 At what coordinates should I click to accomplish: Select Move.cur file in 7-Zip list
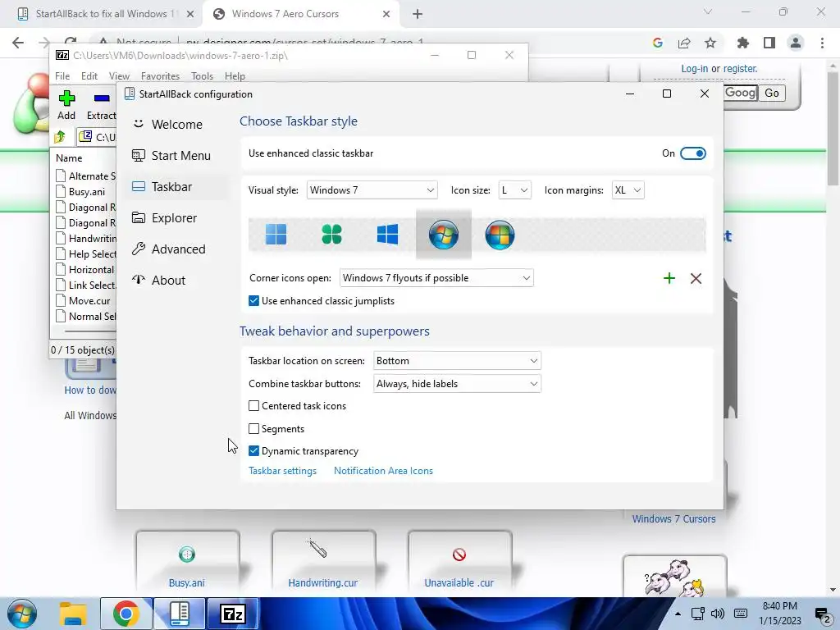pos(89,301)
